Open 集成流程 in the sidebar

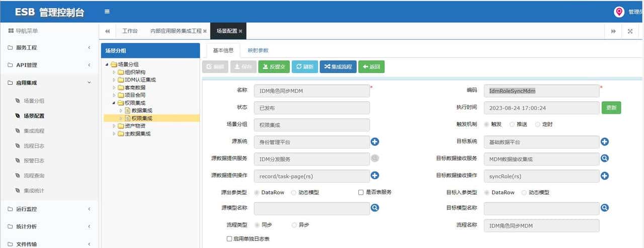[x=34, y=131]
